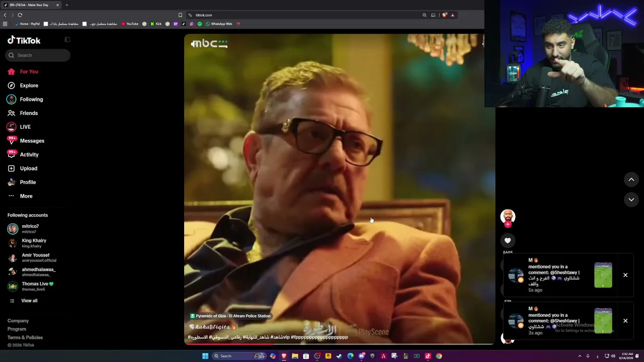Open a new browser tab
Image resolution: width=644 pixels, height=362 pixels.
coord(66,5)
